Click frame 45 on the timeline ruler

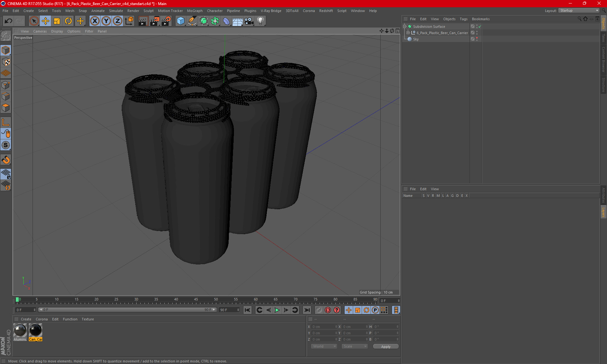point(196,300)
